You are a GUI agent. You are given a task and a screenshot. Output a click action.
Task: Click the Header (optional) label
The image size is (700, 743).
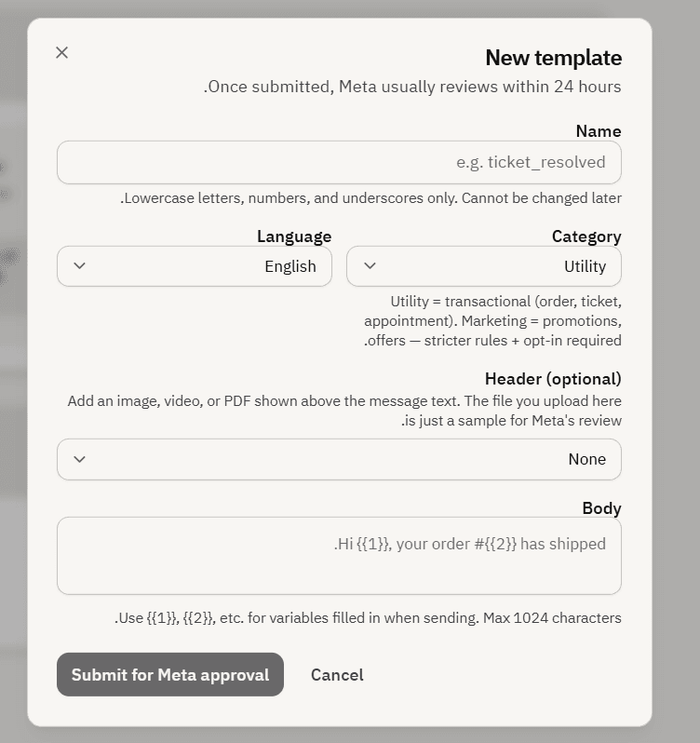(x=553, y=379)
